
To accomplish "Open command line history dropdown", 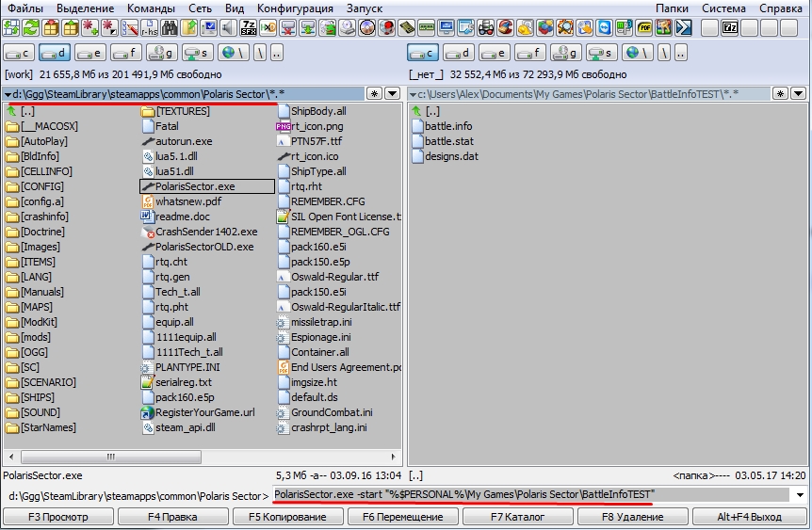I will [x=800, y=495].
